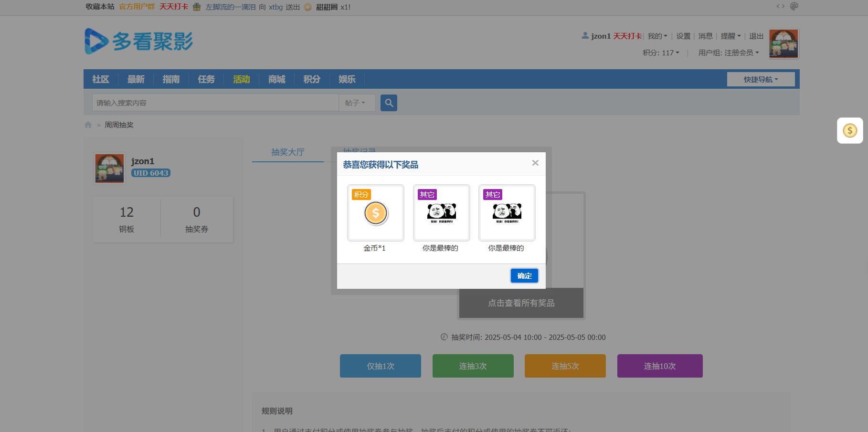The width and height of the screenshot is (868, 432).
Task: Click the search magnifier icon
Action: [388, 103]
